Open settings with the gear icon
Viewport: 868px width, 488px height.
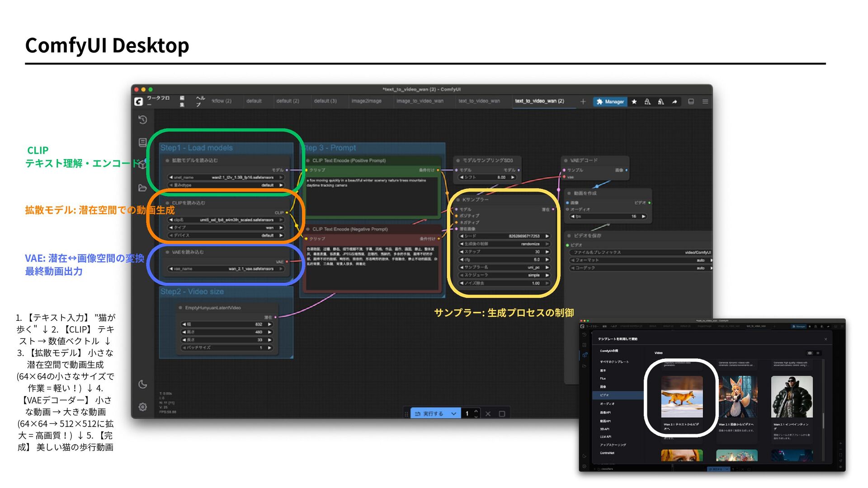143,407
